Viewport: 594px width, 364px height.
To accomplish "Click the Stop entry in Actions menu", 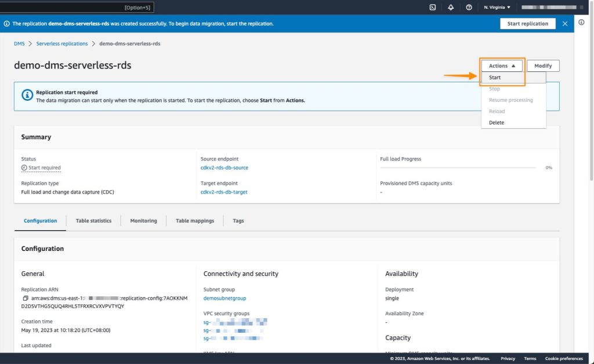I will pos(513,89).
